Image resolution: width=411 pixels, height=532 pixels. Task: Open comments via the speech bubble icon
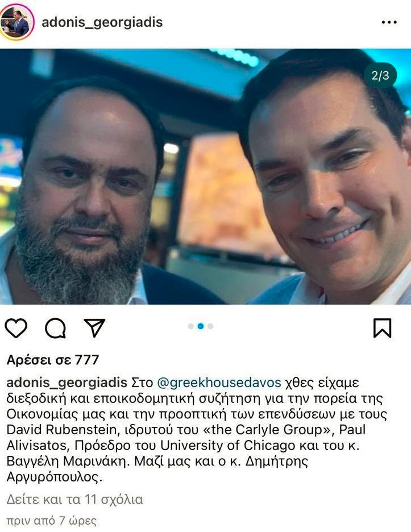[55, 328]
